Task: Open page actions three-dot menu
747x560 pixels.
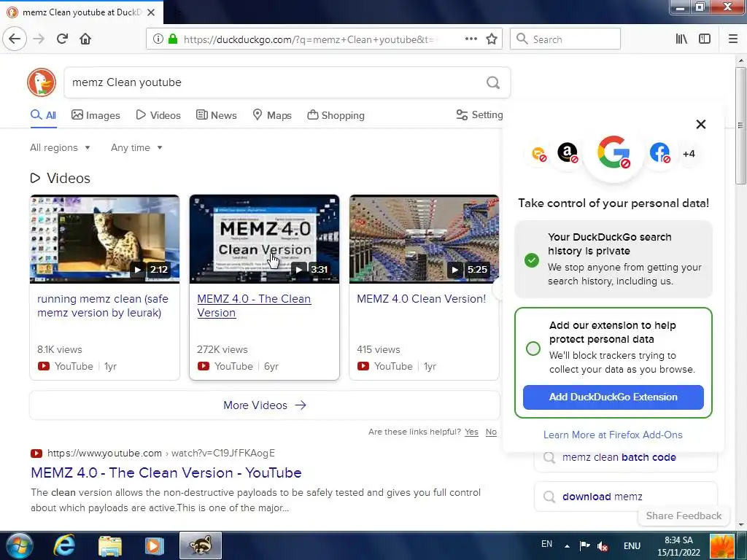Action: click(x=471, y=39)
